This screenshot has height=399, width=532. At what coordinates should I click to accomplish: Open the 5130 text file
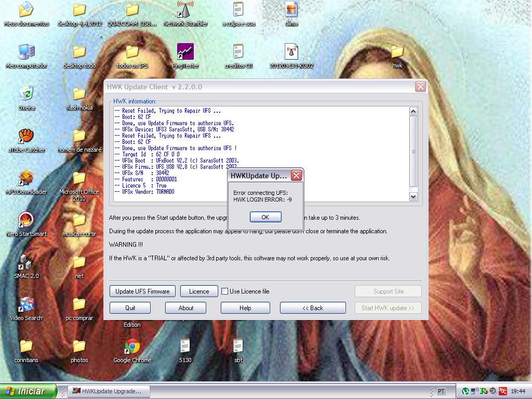pos(185,351)
